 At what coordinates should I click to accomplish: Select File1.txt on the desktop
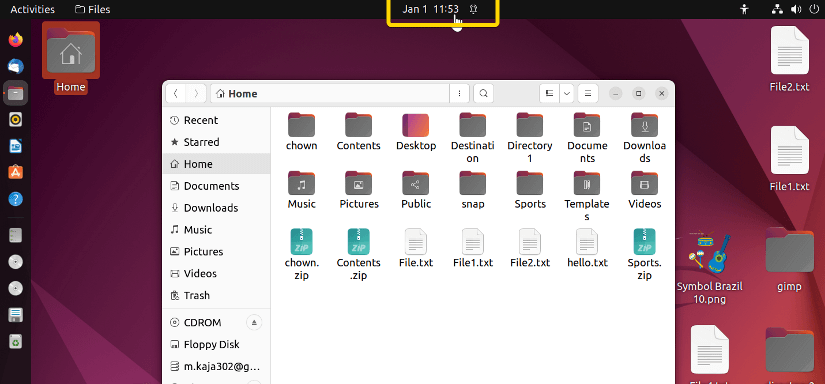789,159
